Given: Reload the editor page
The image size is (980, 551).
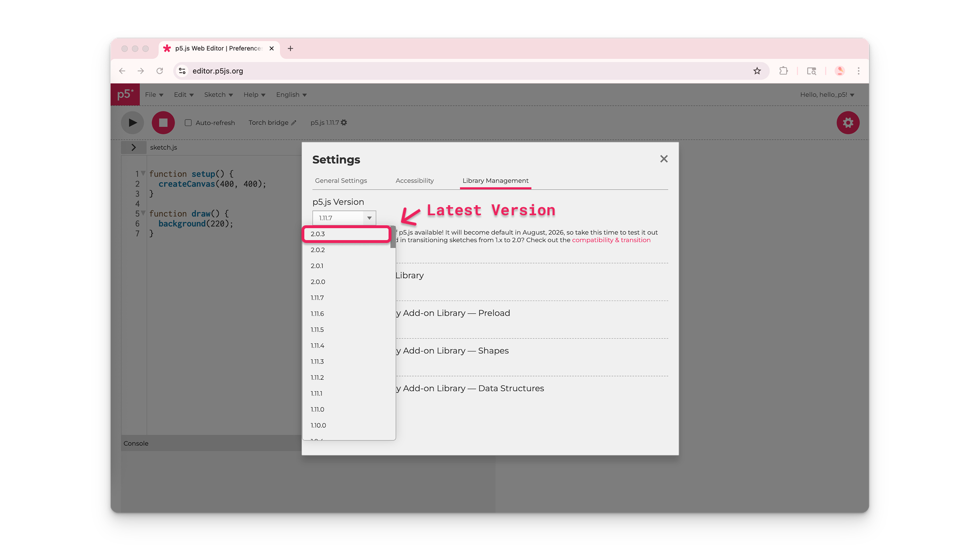Looking at the screenshot, I should [160, 71].
